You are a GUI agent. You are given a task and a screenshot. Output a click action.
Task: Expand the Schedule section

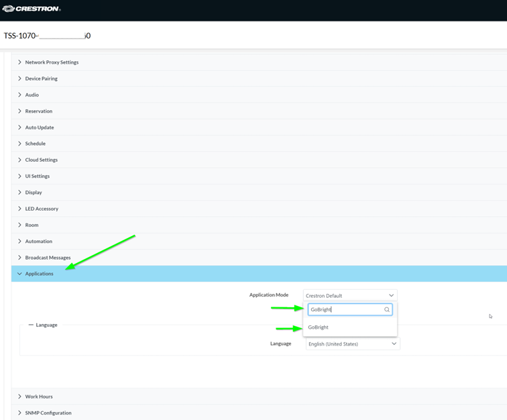point(35,144)
